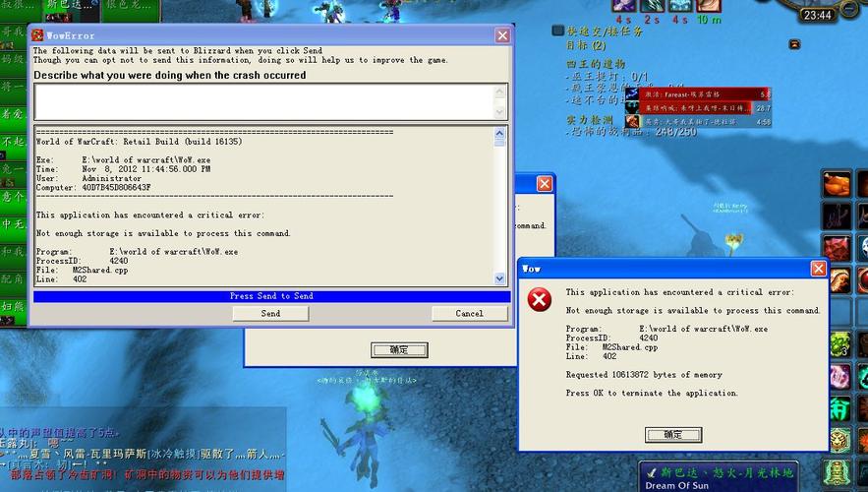The width and height of the screenshot is (868, 492).
Task: Click the small orange icon below the clock
Action: [794, 44]
